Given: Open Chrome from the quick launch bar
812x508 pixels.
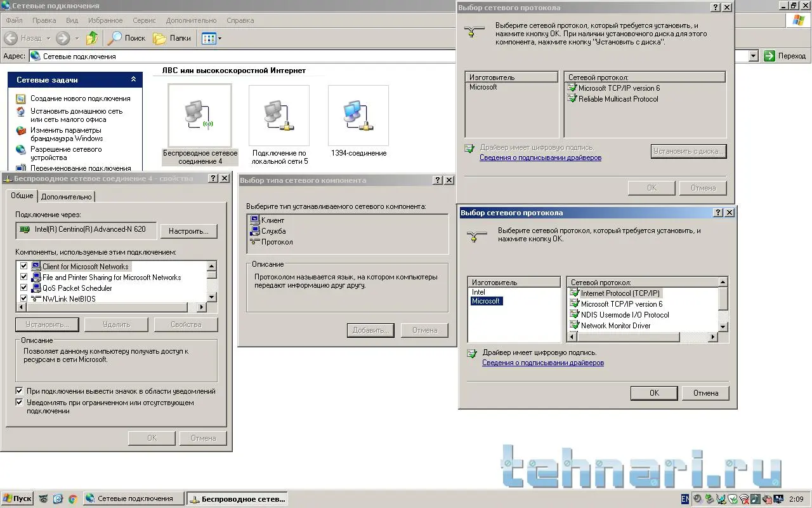Looking at the screenshot, I should coord(72,499).
